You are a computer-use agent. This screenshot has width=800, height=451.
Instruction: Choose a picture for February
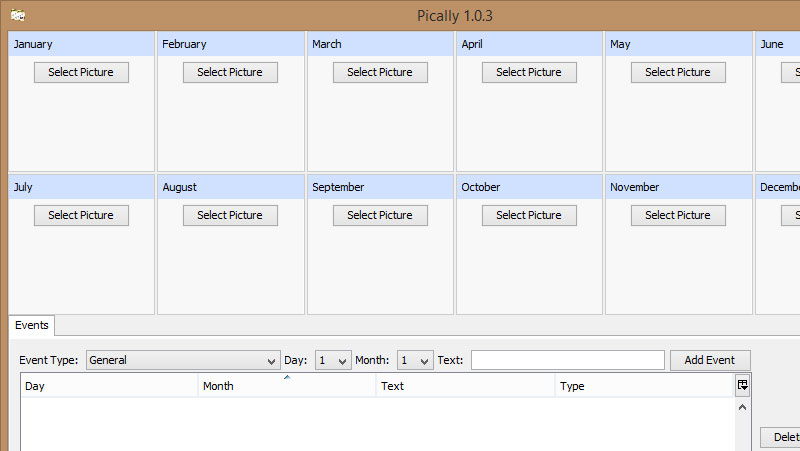230,72
